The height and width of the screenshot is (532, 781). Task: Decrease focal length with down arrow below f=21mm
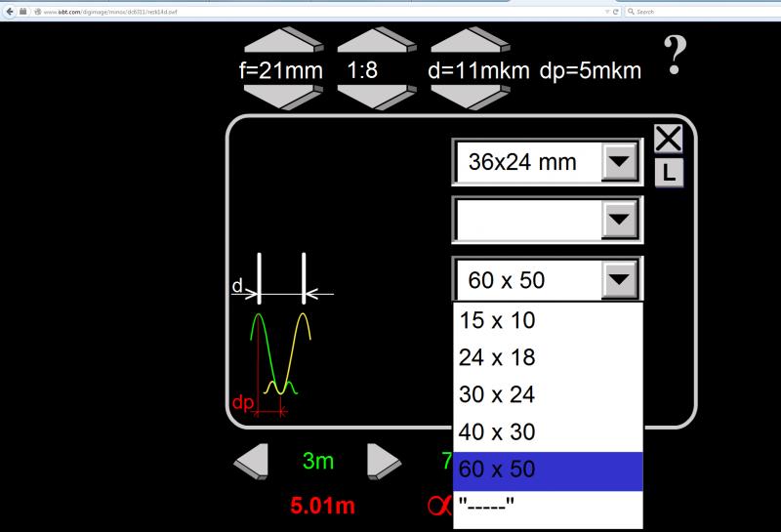tap(284, 98)
